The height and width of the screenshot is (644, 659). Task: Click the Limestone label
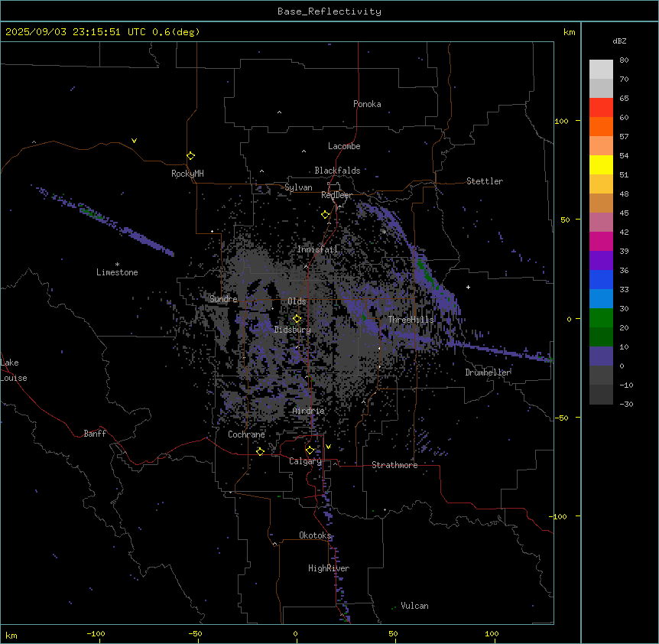point(117,272)
